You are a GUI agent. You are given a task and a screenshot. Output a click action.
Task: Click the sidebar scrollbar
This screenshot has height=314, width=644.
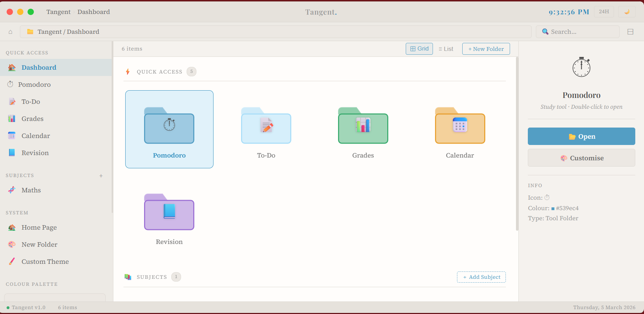pyautogui.click(x=112, y=127)
